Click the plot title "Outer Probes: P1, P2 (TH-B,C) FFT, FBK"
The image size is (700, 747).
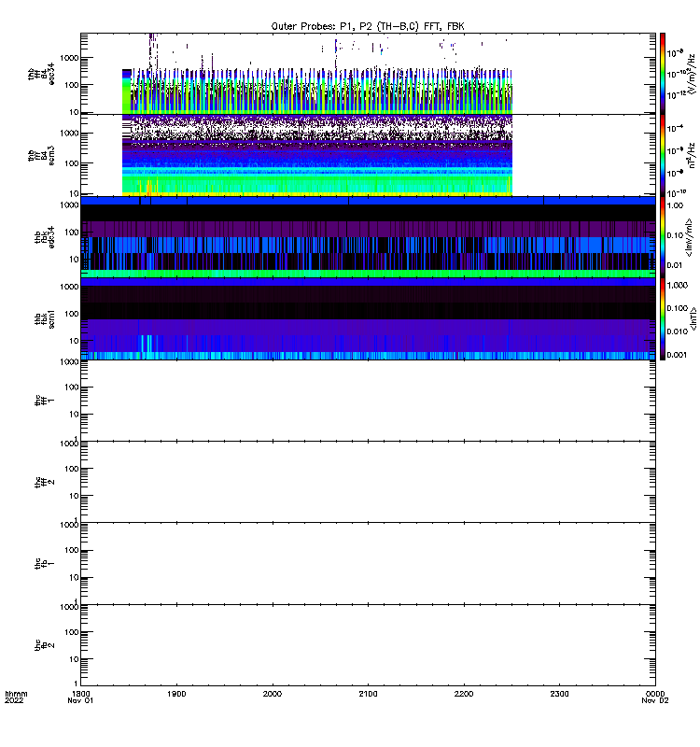[x=368, y=26]
